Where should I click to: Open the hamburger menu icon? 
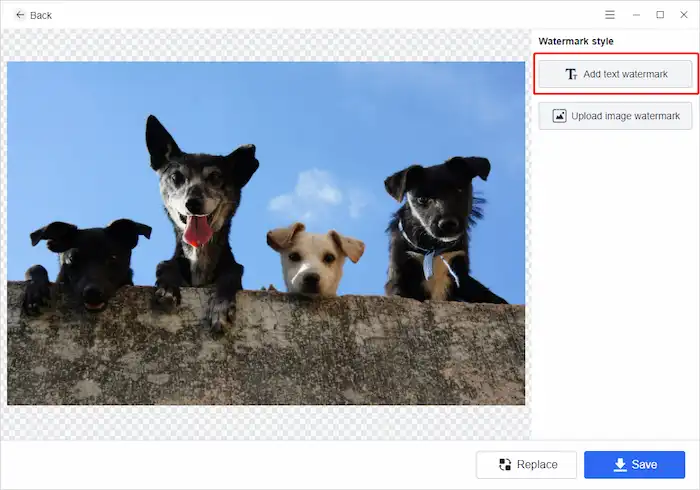tap(610, 15)
